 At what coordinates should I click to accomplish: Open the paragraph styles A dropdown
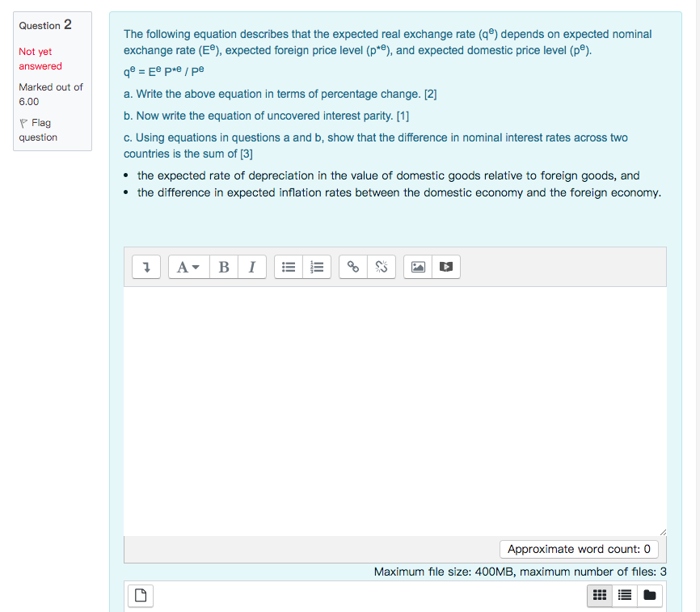pos(188,267)
